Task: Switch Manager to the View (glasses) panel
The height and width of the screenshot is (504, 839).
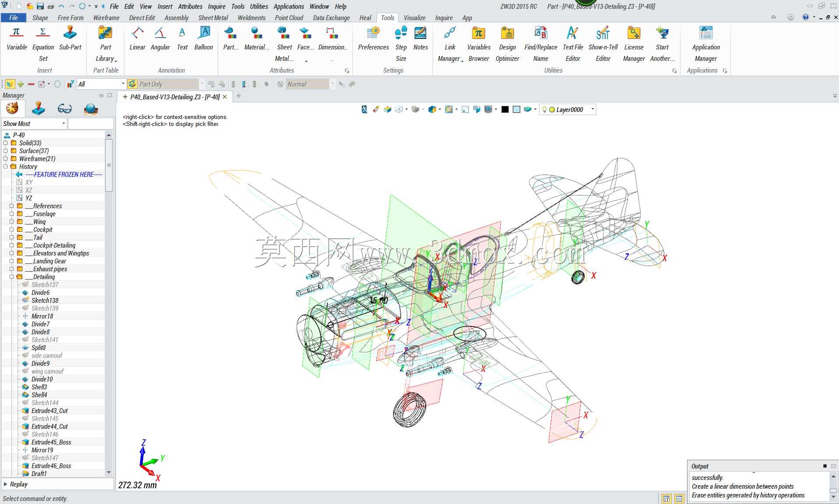Action: tap(64, 108)
